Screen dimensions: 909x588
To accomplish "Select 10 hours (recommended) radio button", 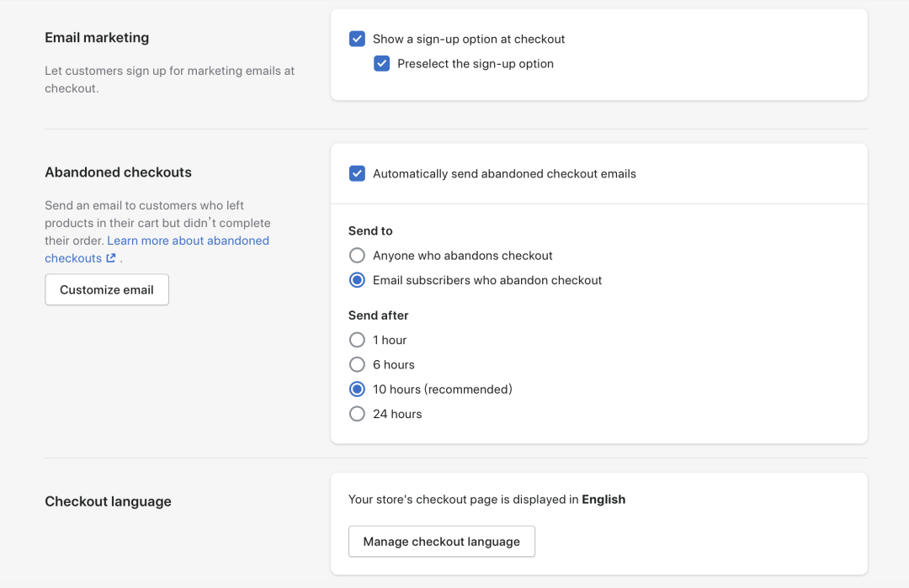I will pyautogui.click(x=357, y=389).
